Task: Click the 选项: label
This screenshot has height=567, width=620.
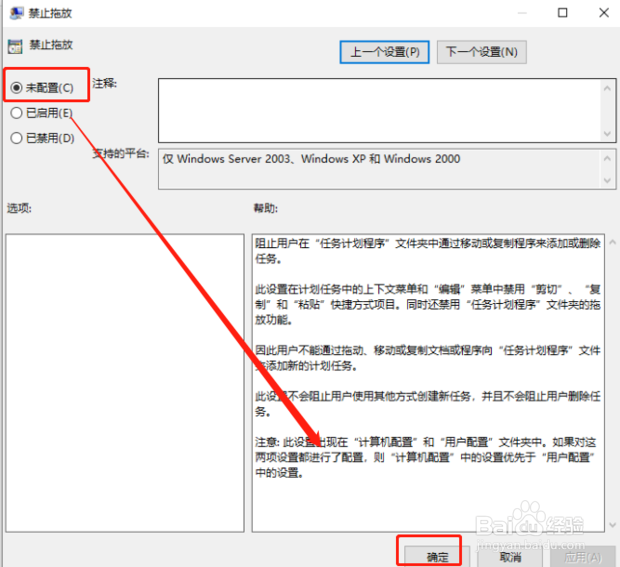Action: (19, 208)
